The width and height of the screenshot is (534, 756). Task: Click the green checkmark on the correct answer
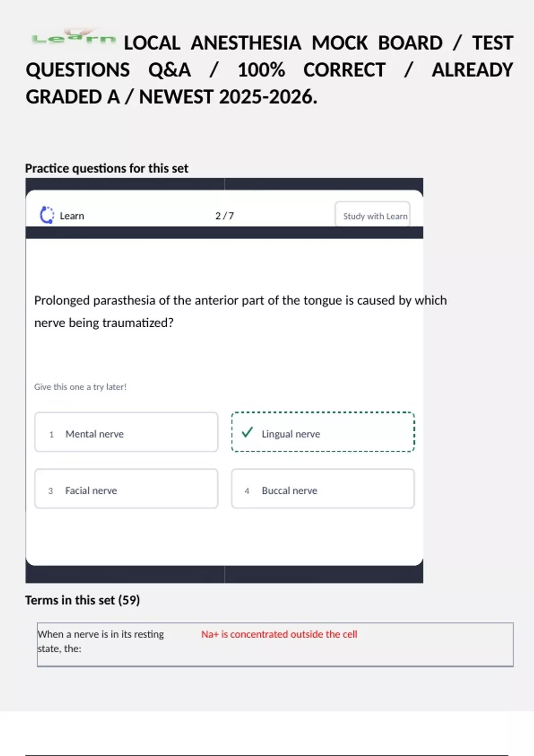point(247,432)
